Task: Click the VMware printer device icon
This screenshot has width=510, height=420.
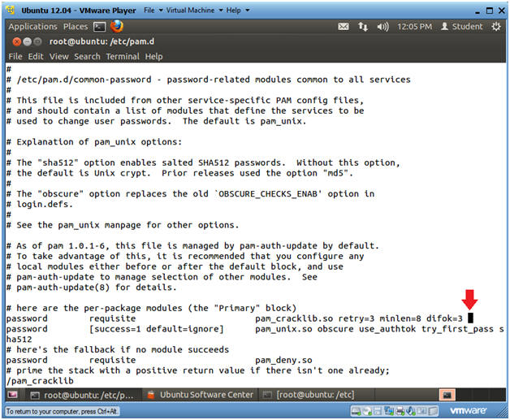Action: point(400,411)
